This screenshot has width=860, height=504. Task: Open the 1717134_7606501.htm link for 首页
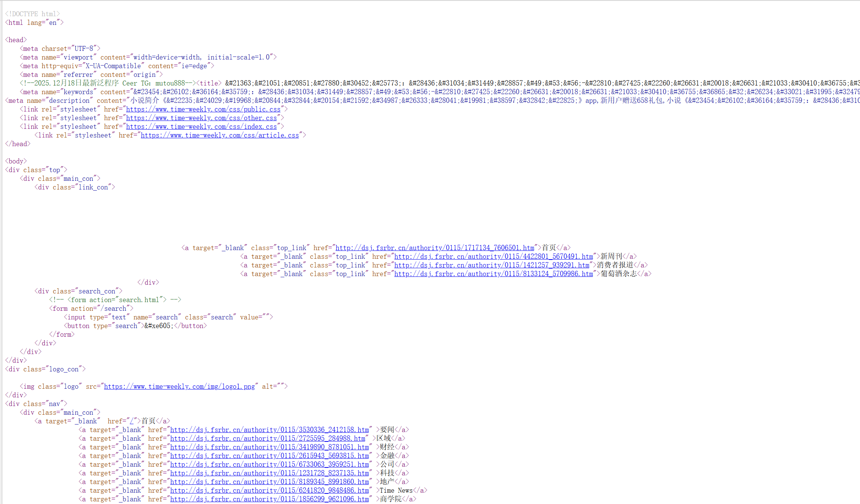click(x=435, y=248)
